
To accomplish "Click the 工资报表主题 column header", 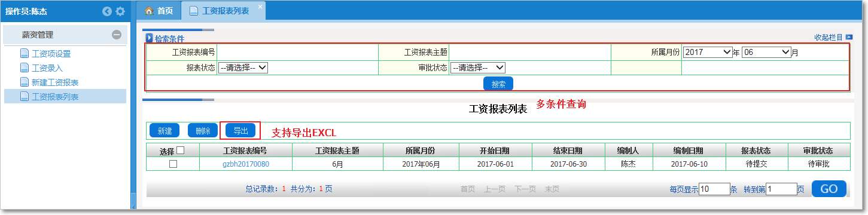I will tap(337, 150).
